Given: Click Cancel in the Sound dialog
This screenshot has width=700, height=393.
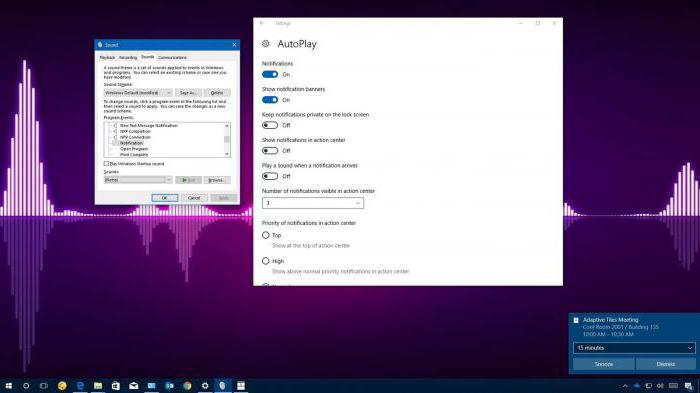Looking at the screenshot, I should click(x=194, y=198).
